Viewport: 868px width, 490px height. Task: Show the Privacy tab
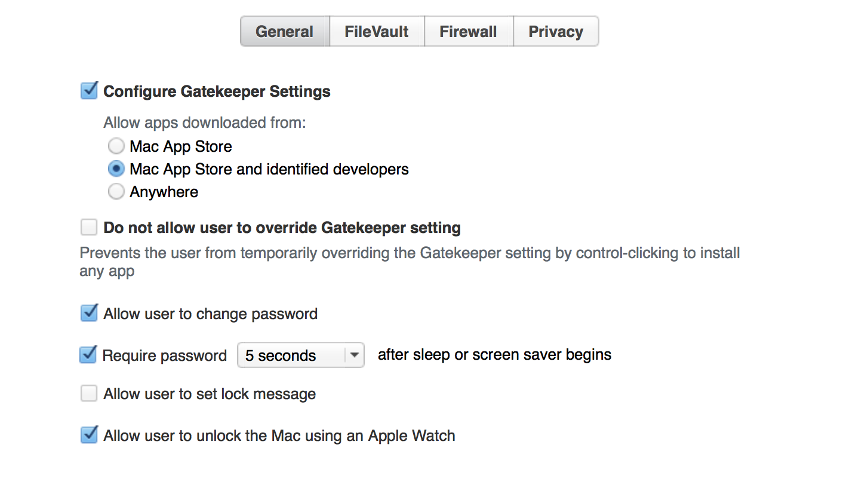click(556, 32)
